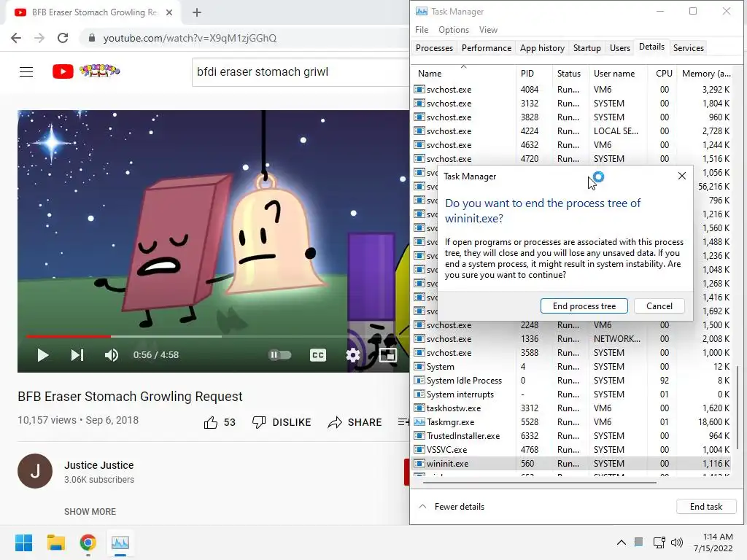Click Task Manager taskbar icon
747x560 pixels.
pos(120,542)
